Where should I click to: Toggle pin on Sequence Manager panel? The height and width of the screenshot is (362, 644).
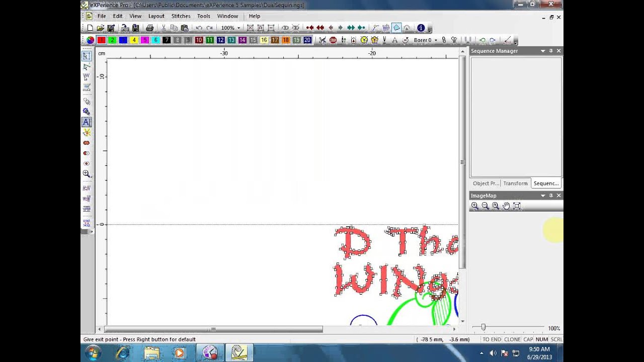(551, 51)
